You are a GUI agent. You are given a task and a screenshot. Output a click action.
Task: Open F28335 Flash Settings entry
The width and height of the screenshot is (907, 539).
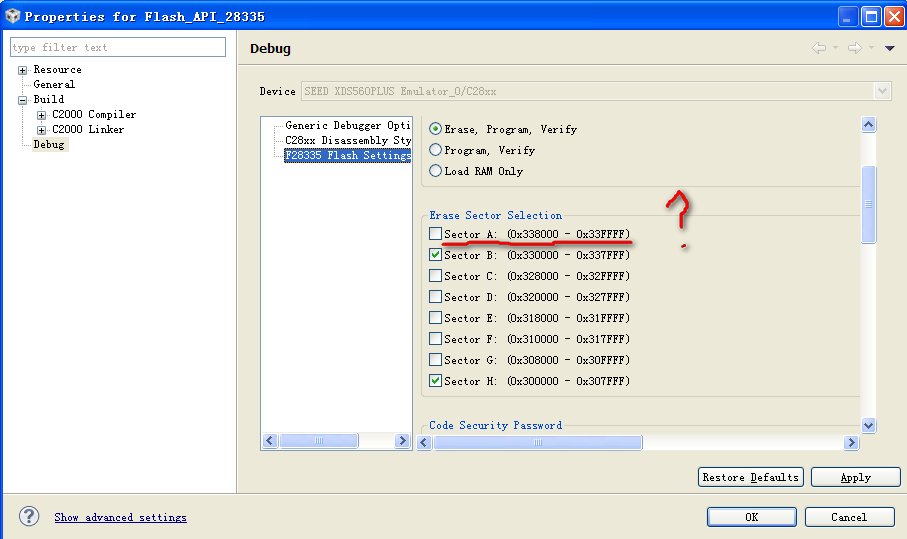(348, 155)
